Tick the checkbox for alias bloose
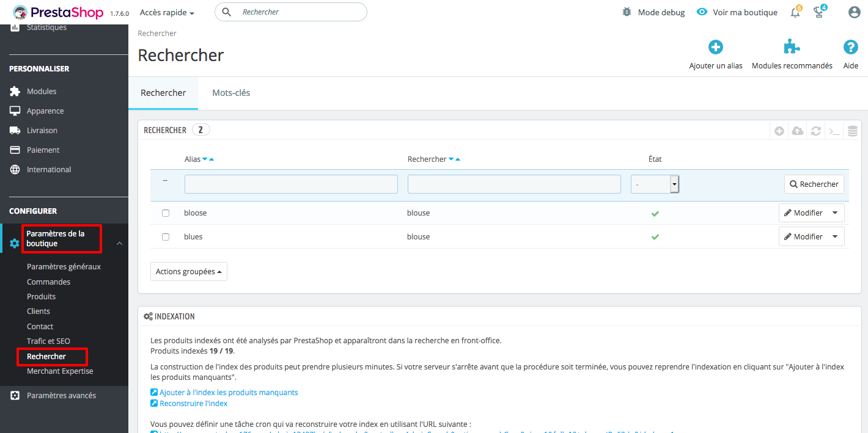Screen dimensions: 868x433 (166, 213)
